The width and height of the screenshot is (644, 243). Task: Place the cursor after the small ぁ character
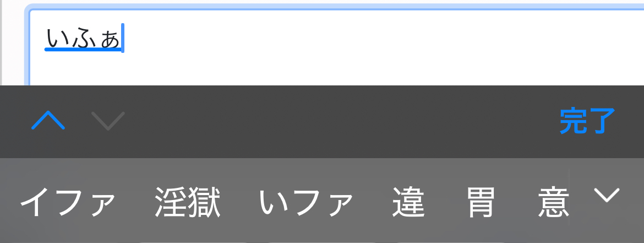(122, 38)
